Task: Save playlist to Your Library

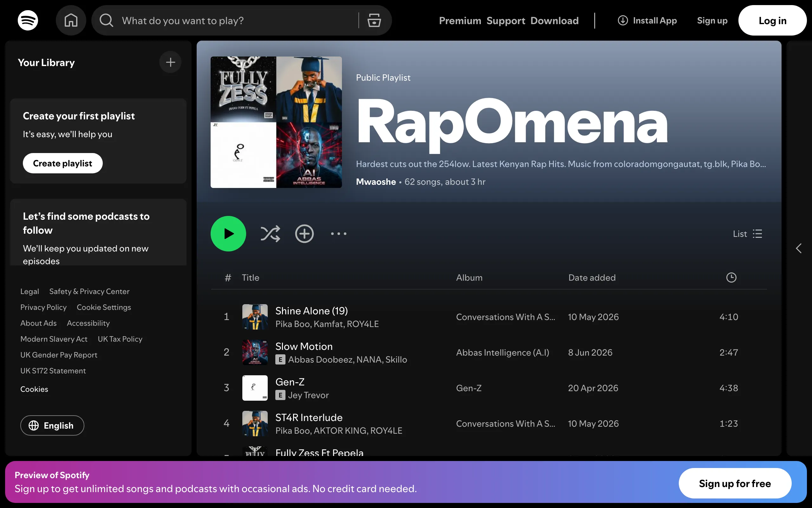Action: pyautogui.click(x=304, y=233)
